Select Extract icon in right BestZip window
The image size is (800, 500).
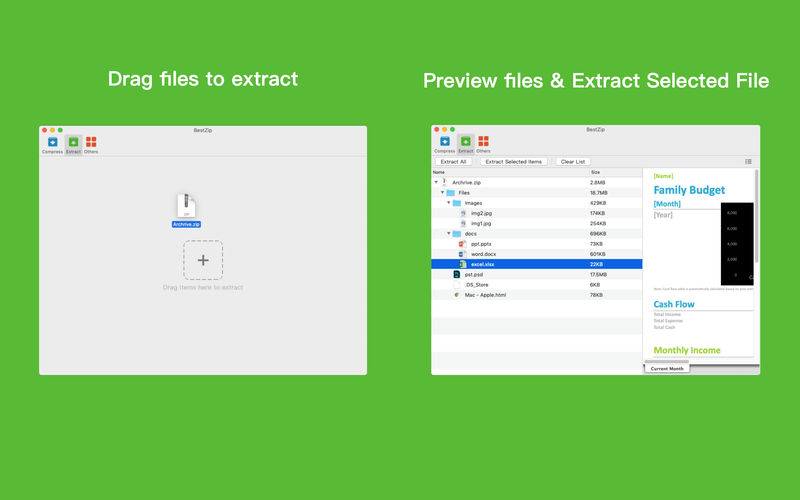coord(466,141)
